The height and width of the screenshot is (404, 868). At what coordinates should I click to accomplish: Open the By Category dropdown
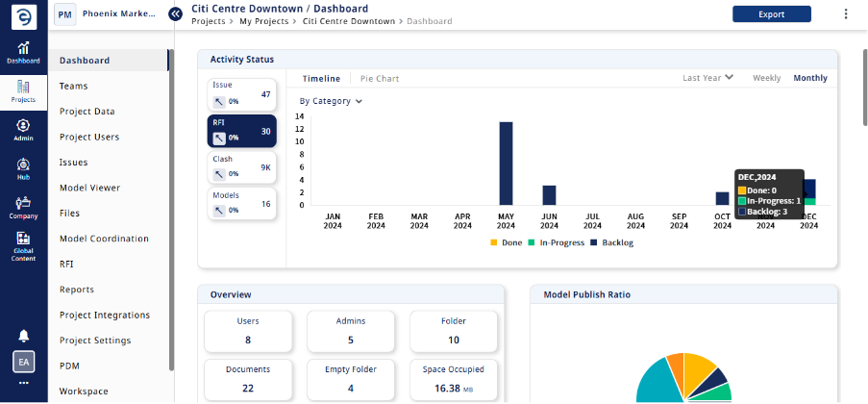coord(330,100)
